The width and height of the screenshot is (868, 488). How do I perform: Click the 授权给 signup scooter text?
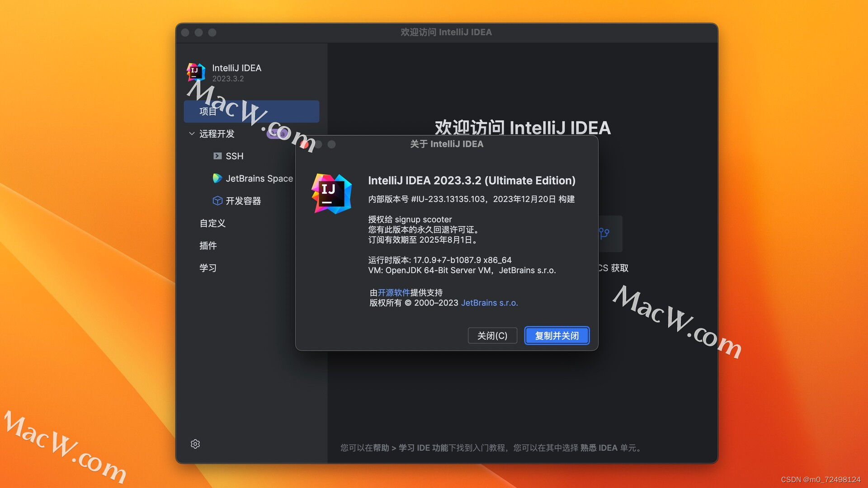410,219
